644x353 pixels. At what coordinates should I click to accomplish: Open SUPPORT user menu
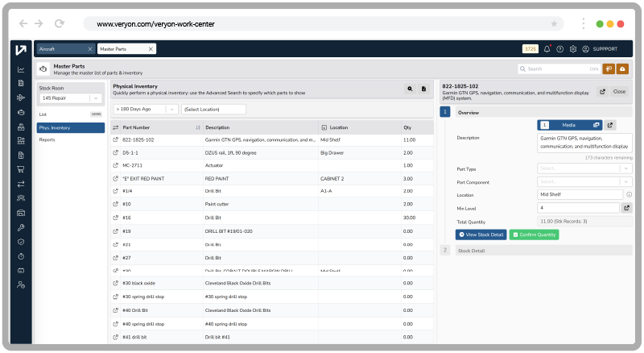[x=600, y=49]
